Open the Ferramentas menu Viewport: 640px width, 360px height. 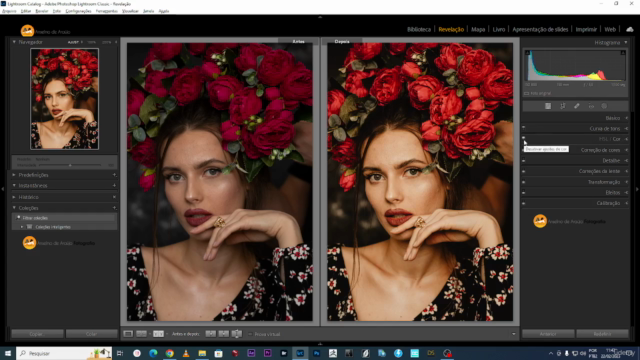[x=107, y=11]
